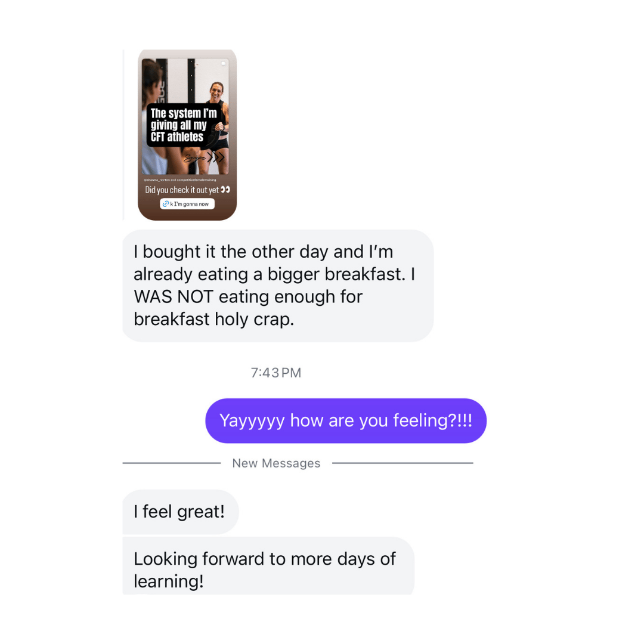Select the 'I feel great!' message bubble
Screen dimensions: 644x644
pos(180,512)
